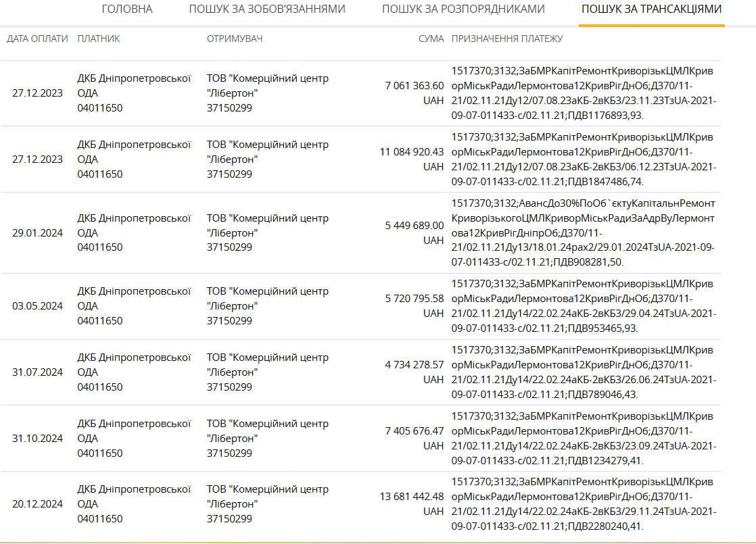Switch to ПОШУК ЗА ЗОБОВ'ЯЗАННЯМИ tab

point(267,9)
